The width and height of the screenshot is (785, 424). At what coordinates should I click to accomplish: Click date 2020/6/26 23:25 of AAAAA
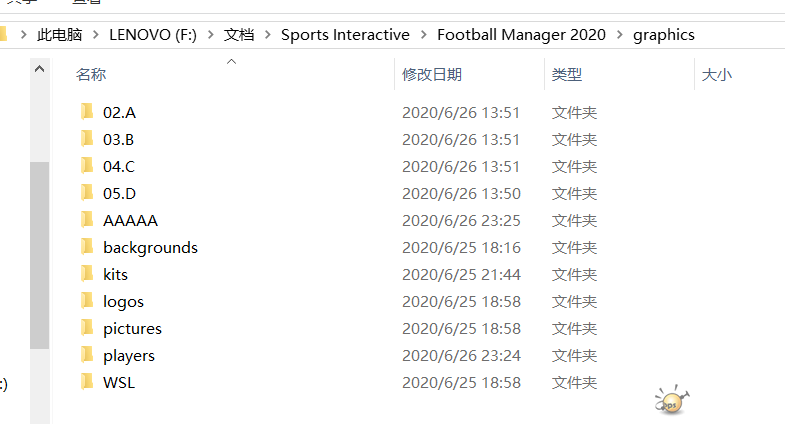pyautogui.click(x=461, y=221)
